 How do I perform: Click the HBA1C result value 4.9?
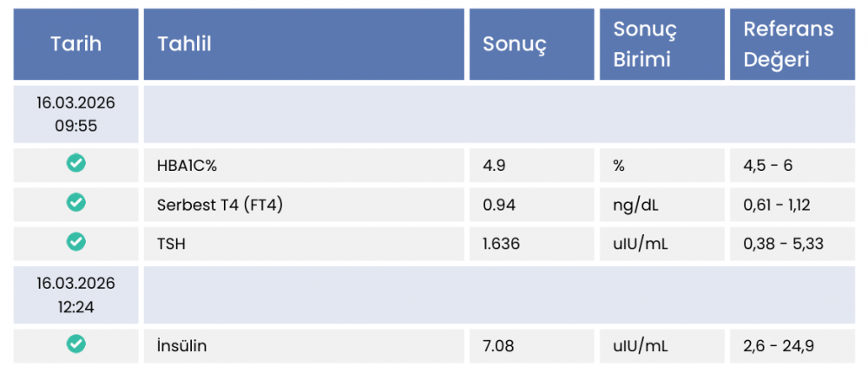[494, 165]
